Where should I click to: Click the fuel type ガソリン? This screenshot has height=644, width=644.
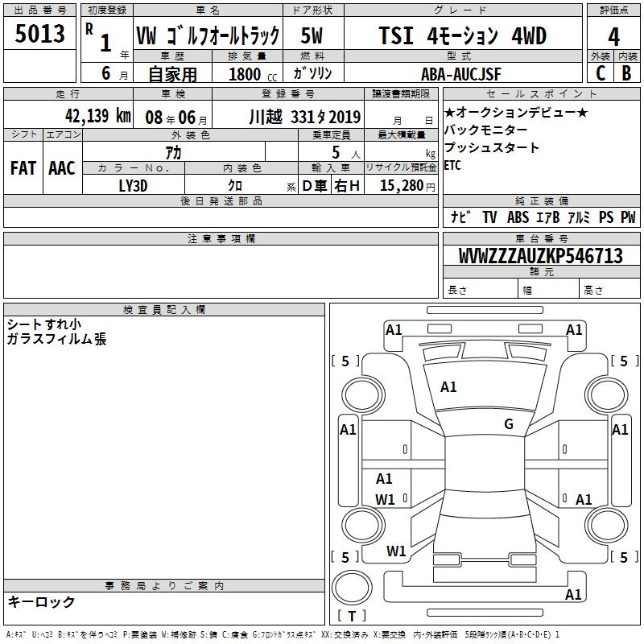click(x=312, y=73)
